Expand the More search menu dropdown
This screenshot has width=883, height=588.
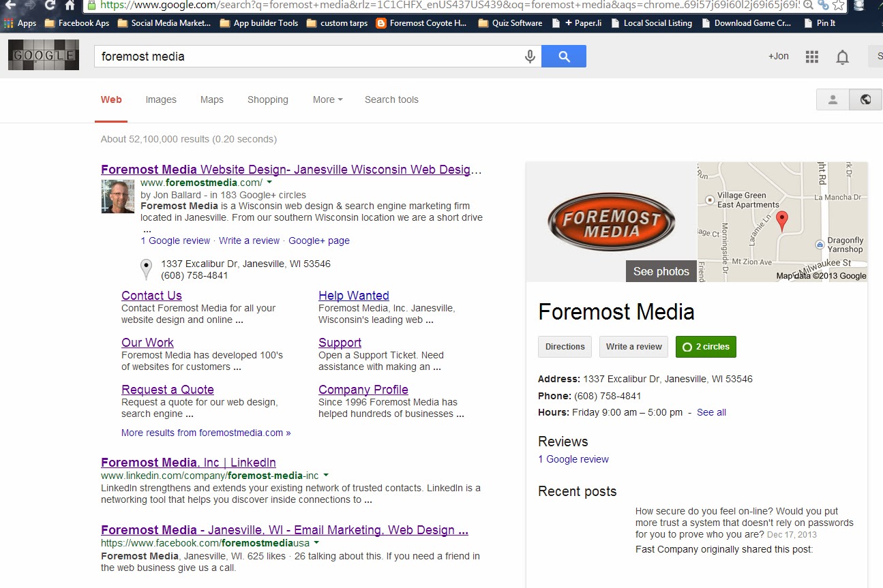pos(328,99)
